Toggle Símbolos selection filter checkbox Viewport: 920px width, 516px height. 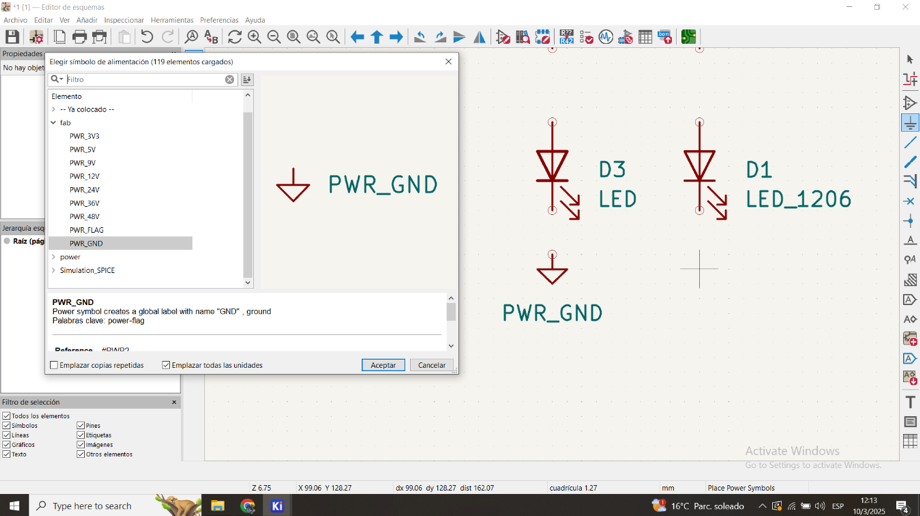tap(6, 426)
